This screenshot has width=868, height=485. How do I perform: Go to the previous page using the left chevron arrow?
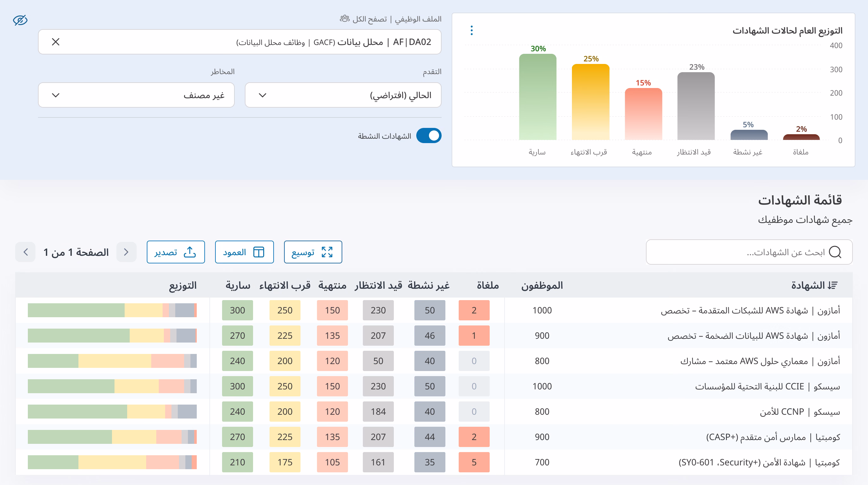(25, 252)
